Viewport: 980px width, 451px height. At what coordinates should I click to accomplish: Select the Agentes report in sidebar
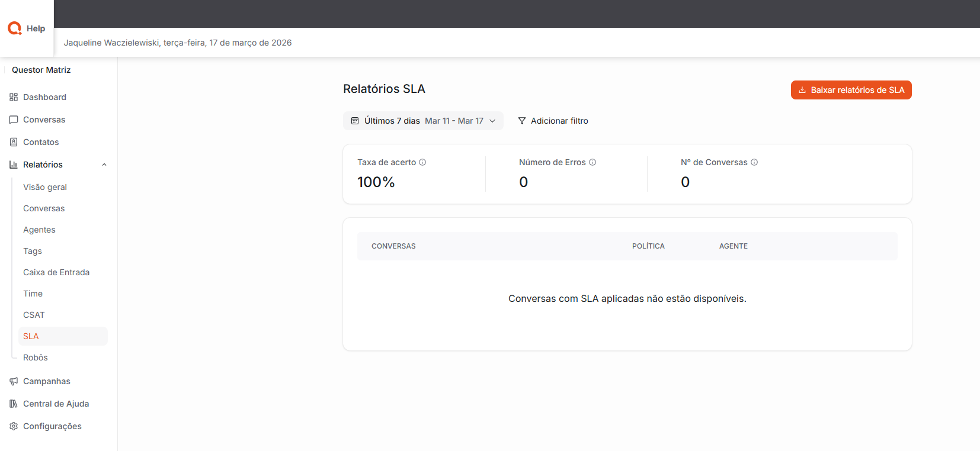tap(39, 230)
